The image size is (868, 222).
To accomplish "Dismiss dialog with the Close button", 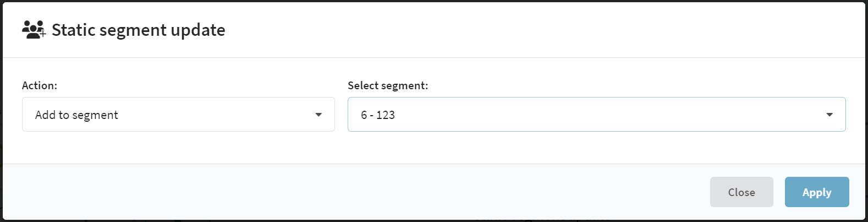I will pyautogui.click(x=741, y=192).
